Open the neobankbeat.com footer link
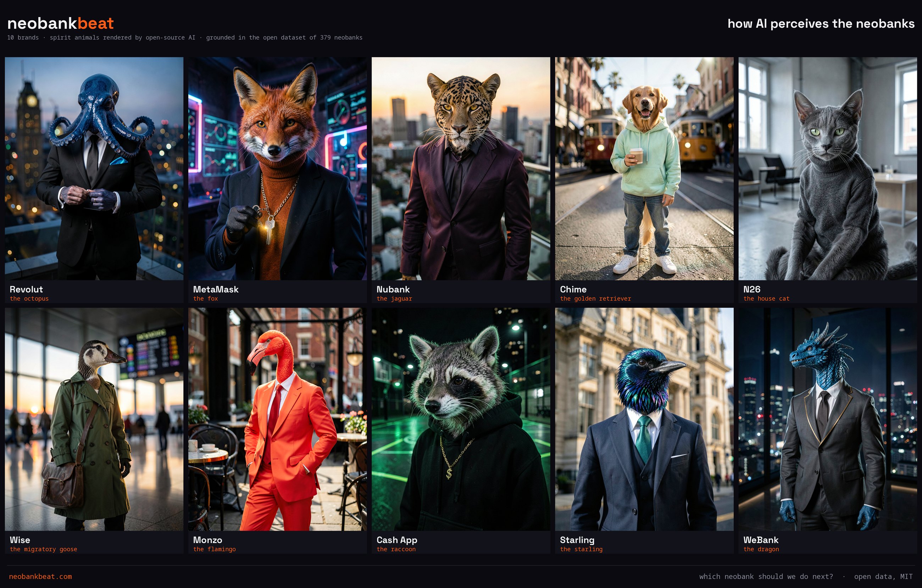The image size is (922, 588). pyautogui.click(x=40, y=577)
